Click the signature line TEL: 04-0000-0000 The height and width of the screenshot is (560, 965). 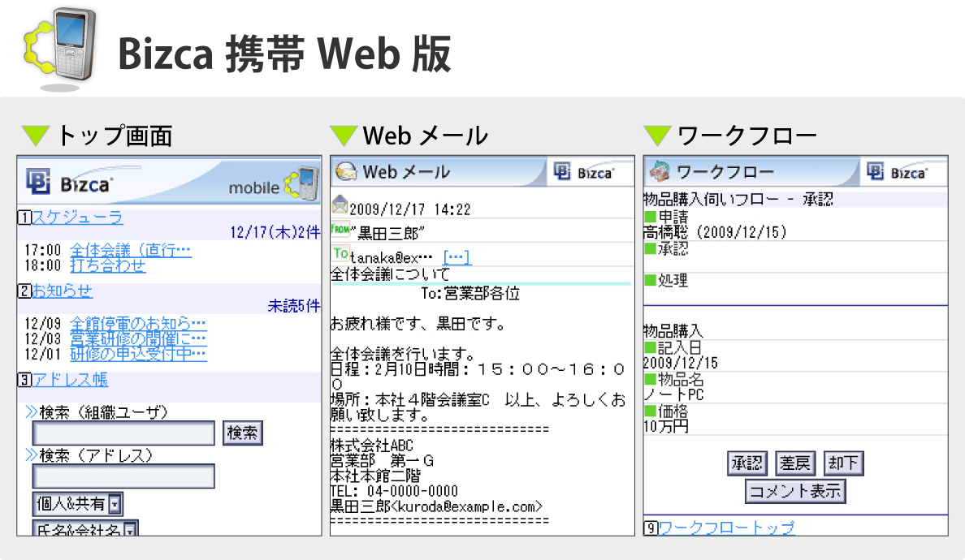(x=395, y=491)
